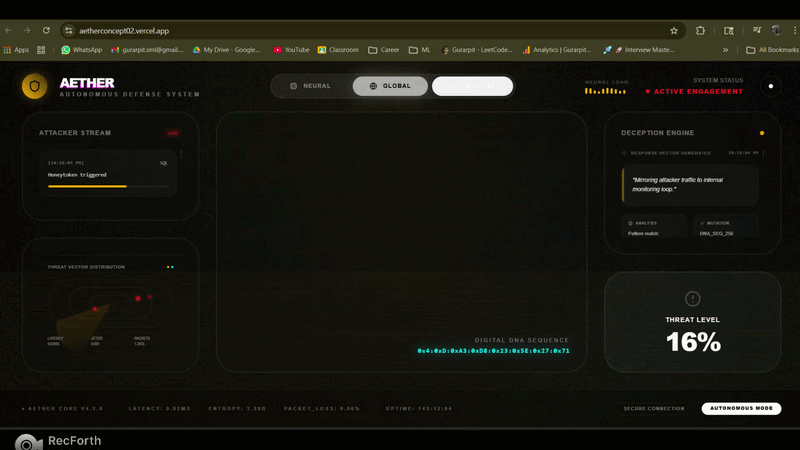Open the Interview Master bookmark
This screenshot has height=450, width=800.
638,50
